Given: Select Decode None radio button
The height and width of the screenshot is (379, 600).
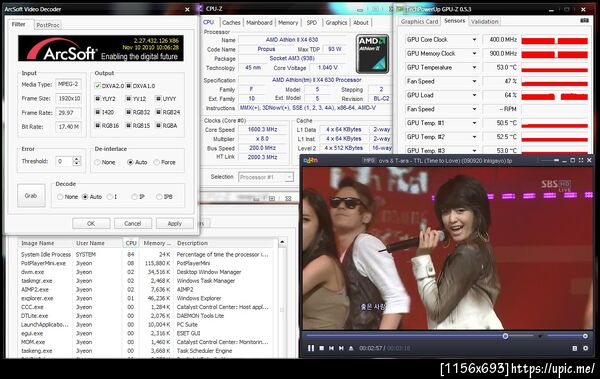Looking at the screenshot, I should [x=60, y=197].
